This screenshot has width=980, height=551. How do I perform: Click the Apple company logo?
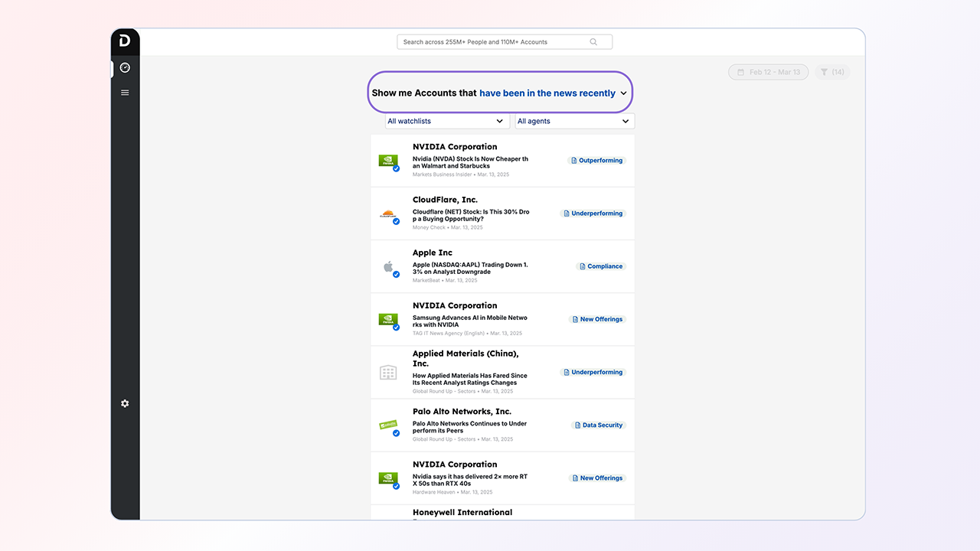[388, 267]
